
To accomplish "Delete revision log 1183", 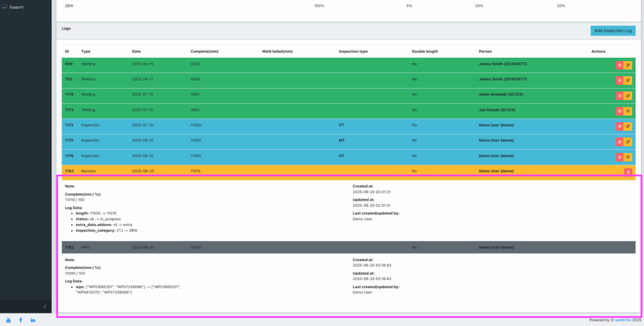I will pos(628,172).
